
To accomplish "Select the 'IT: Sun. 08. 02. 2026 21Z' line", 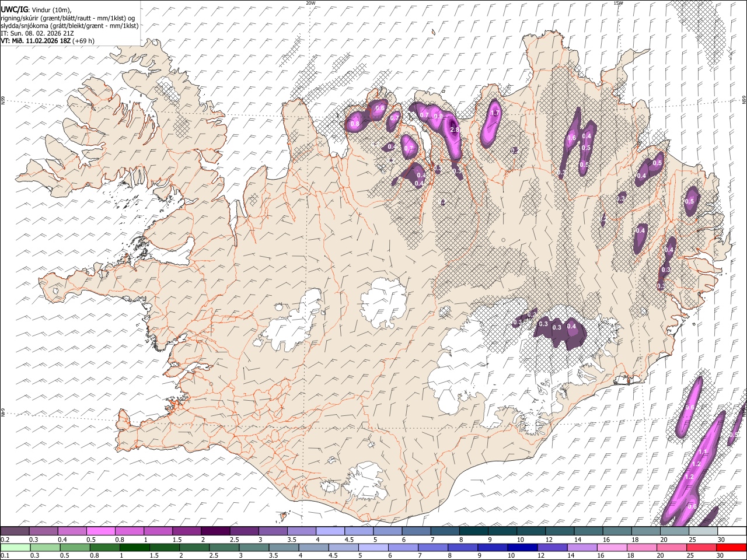I will [x=36, y=33].
